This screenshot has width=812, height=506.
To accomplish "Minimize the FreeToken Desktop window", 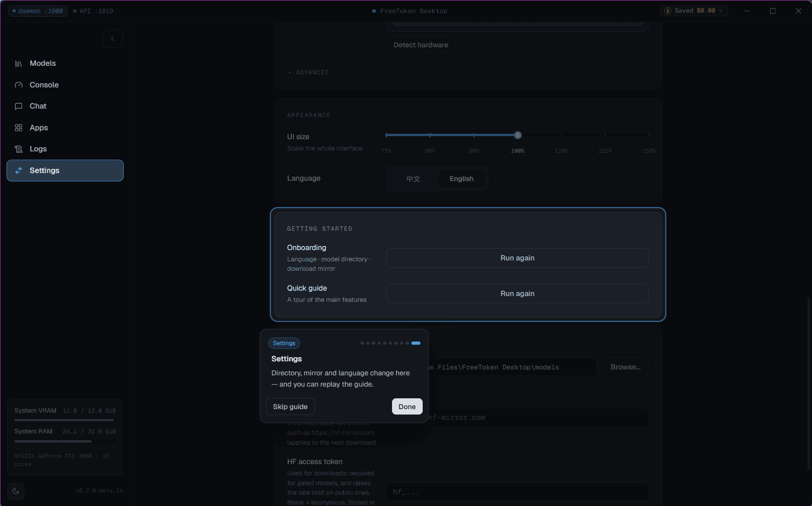I will (747, 11).
